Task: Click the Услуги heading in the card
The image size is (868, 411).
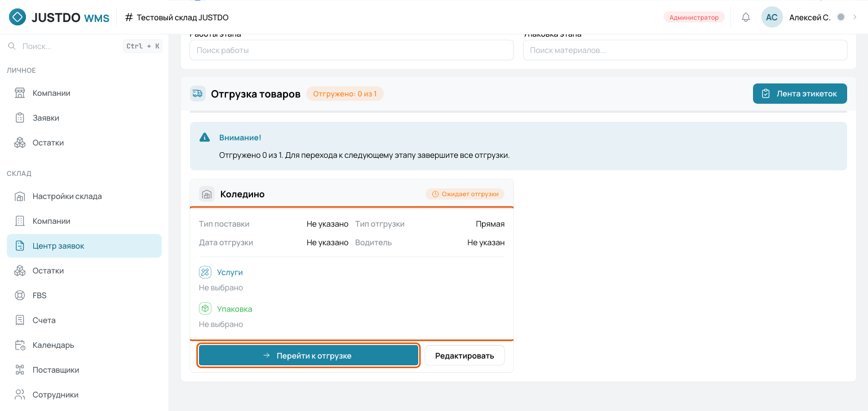Action: point(230,272)
